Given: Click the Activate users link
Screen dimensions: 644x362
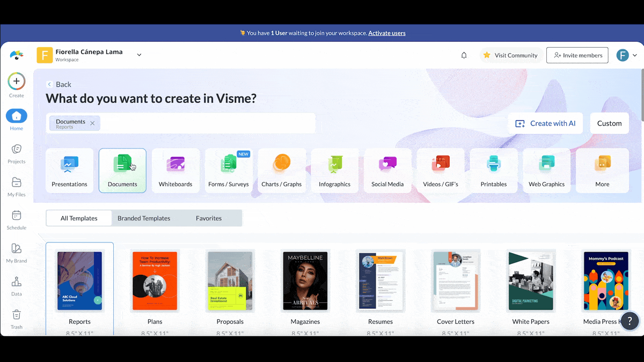Looking at the screenshot, I should tap(386, 33).
